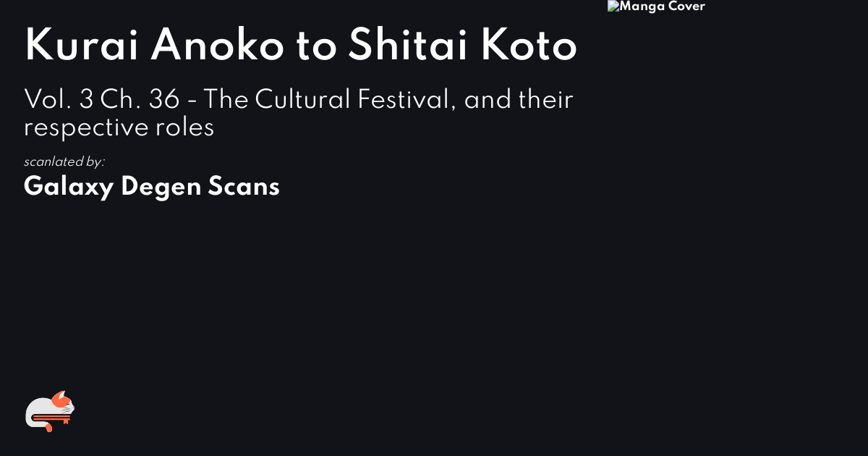Click the word 'Anoko' in the title
Image resolution: width=868 pixels, height=456 pixels.
pyautogui.click(x=217, y=46)
